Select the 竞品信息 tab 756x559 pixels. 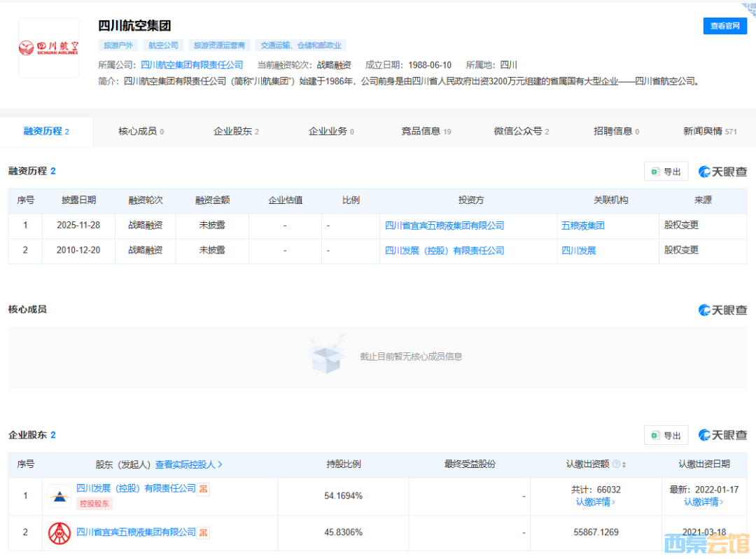[426, 131]
